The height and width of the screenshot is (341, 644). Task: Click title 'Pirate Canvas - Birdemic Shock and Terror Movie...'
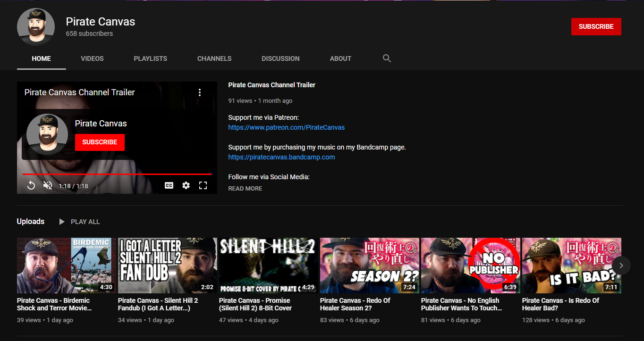(x=54, y=304)
